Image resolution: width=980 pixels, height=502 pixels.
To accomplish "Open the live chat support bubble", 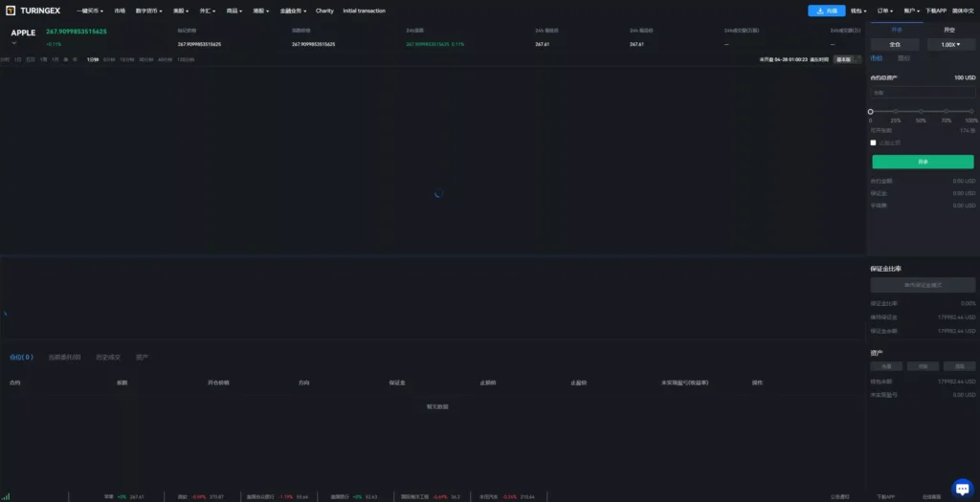I will tap(962, 489).
